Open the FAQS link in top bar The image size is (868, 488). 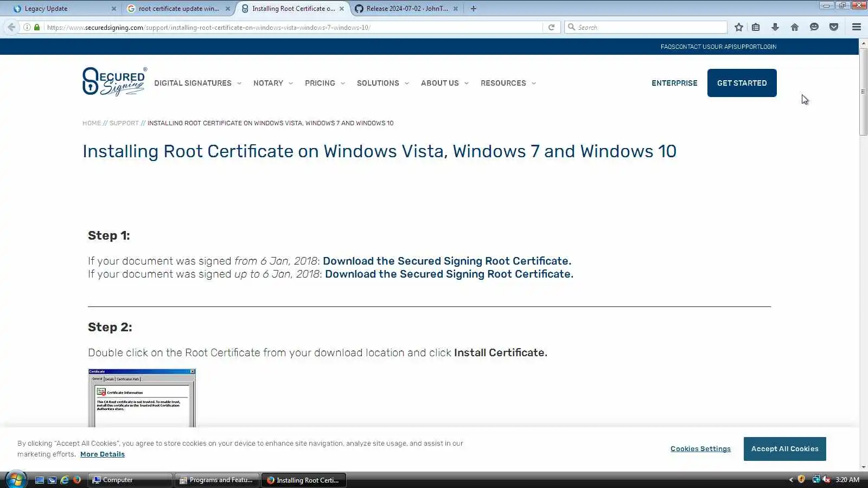coord(667,47)
